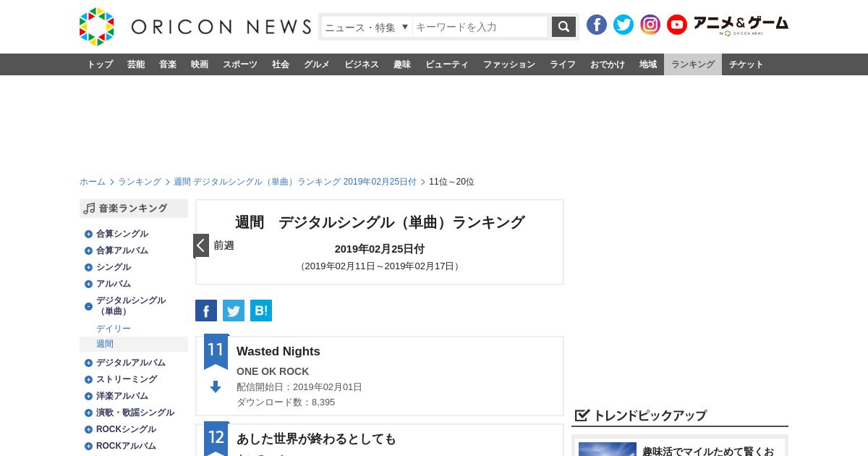Select the ランキング nav tab
The width and height of the screenshot is (868, 456).
(693, 64)
